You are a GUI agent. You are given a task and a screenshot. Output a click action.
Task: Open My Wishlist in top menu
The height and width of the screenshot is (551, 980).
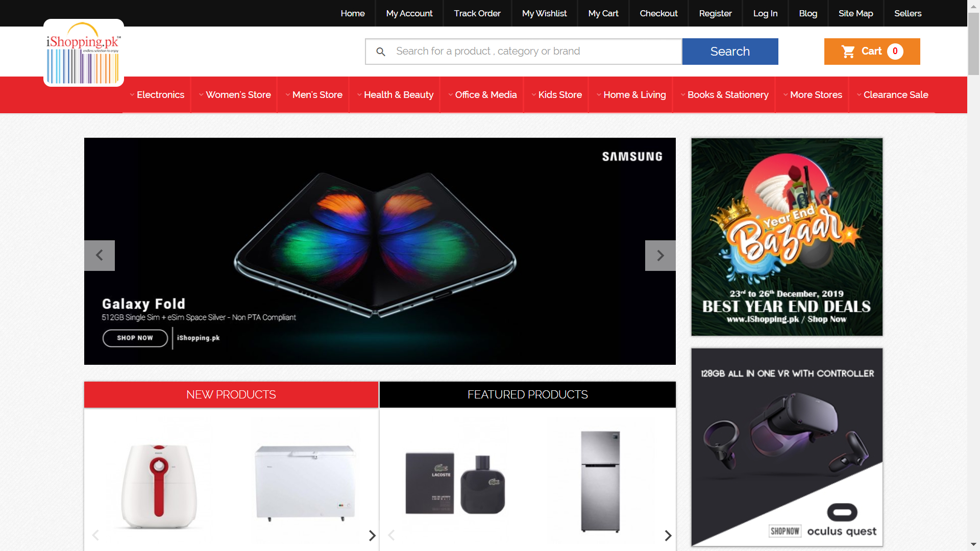click(x=544, y=13)
